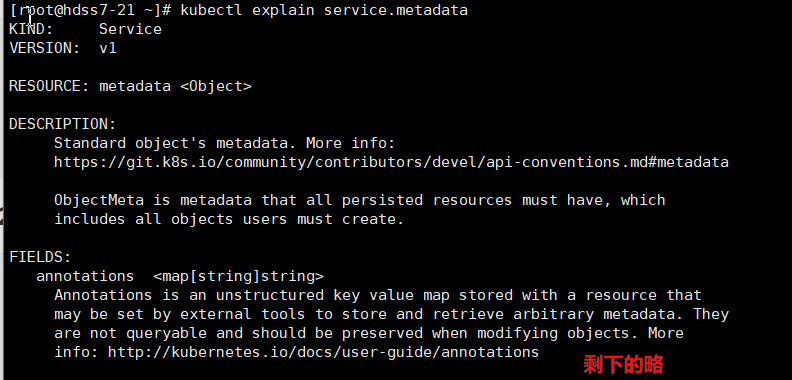
Task: Click the word ObjectMeta in the description
Action: [99, 200]
